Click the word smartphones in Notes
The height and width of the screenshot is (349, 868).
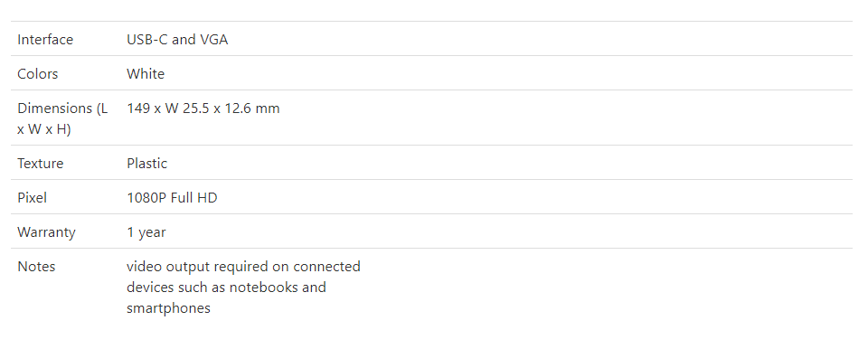(x=168, y=308)
